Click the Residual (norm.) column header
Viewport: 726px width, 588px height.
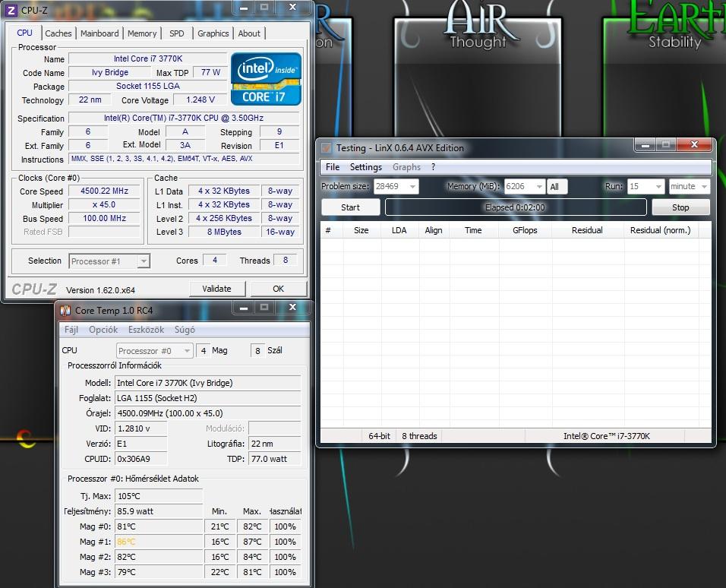pos(660,230)
